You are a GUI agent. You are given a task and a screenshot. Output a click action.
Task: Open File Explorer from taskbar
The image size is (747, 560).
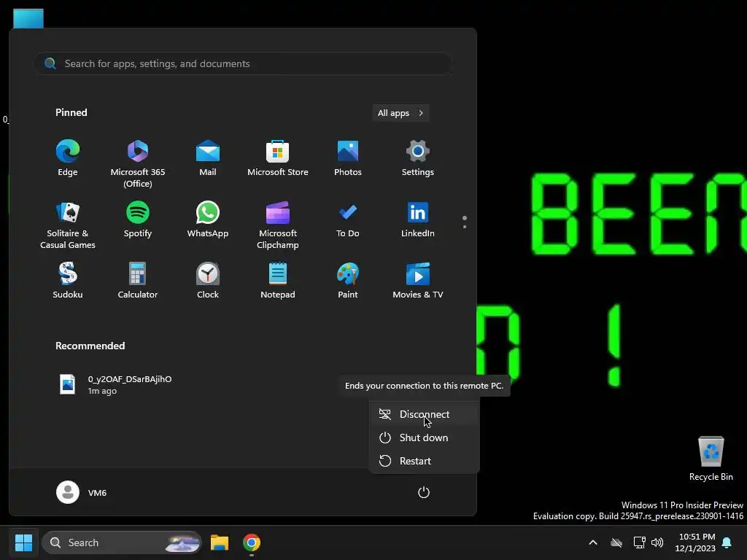(220, 542)
